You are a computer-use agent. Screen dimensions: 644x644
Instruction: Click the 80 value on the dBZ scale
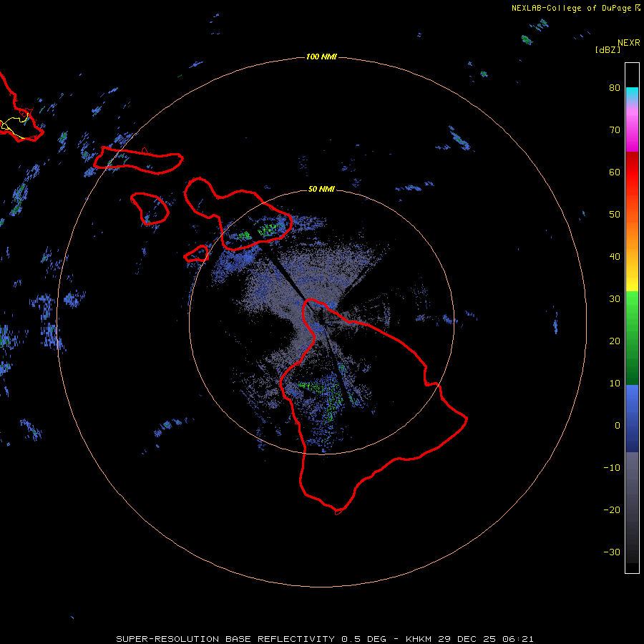[615, 88]
